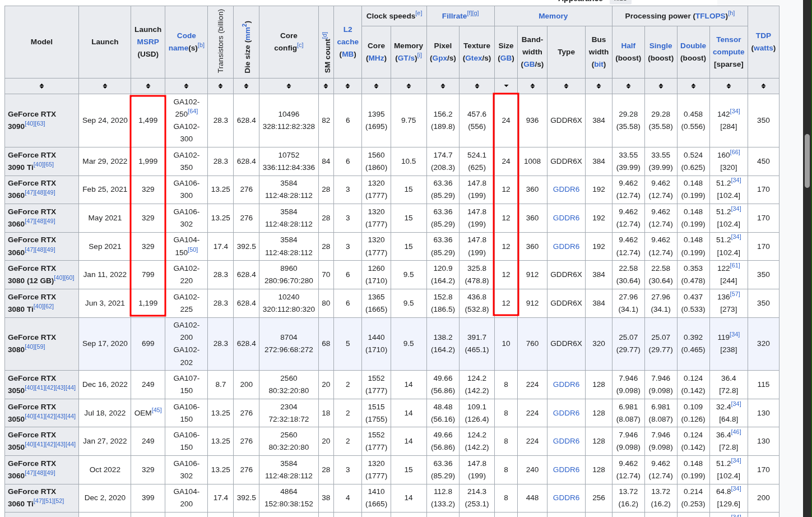Image resolution: width=812 pixels, height=517 pixels.
Task: Select the 'GA107-150' code name cell
Action: pos(186,385)
